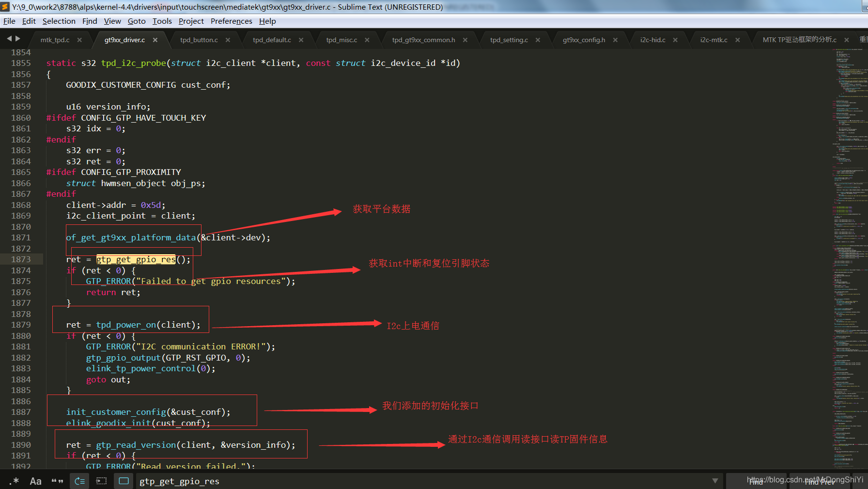Open the Help menu
This screenshot has height=489, width=868.
click(267, 21)
